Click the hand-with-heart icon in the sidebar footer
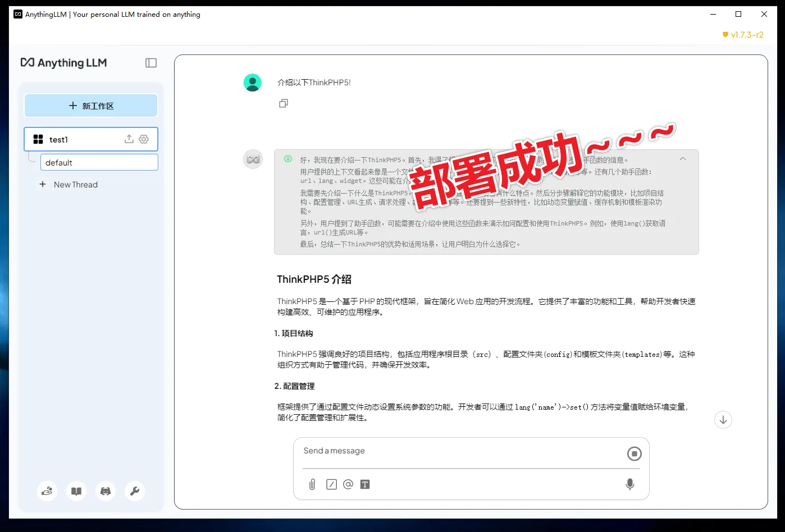785x532 pixels. point(47,491)
